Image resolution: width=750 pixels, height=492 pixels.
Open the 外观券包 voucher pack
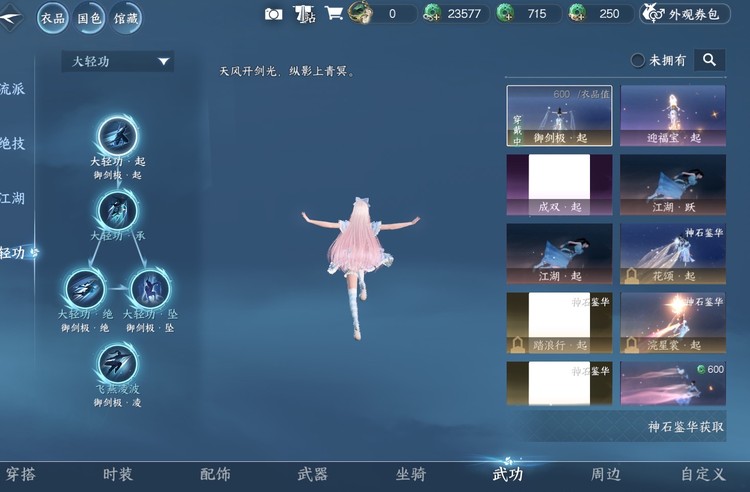point(685,14)
